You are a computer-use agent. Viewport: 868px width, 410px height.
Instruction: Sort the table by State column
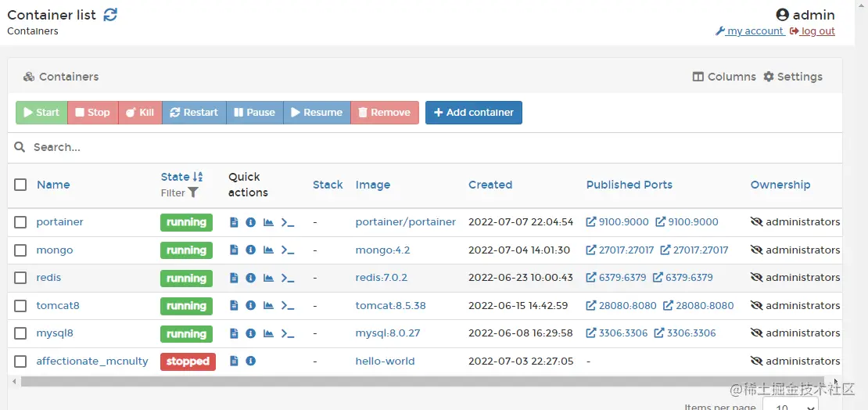[181, 177]
